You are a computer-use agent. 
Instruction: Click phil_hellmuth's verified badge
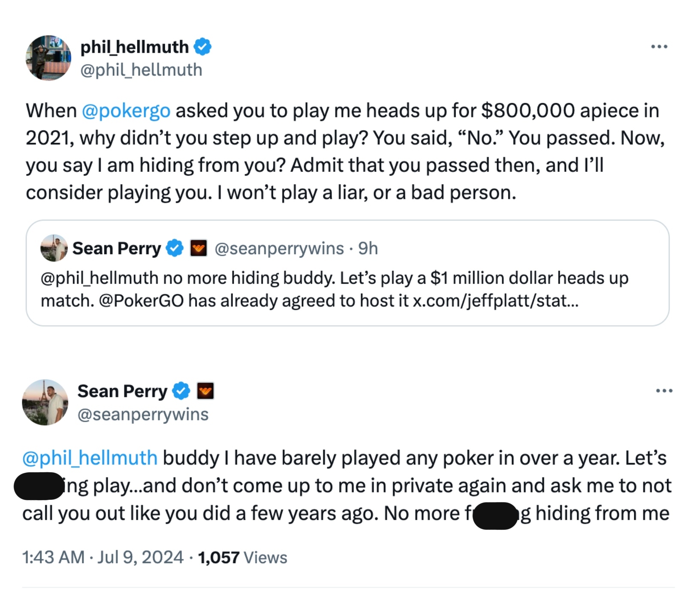tap(203, 47)
